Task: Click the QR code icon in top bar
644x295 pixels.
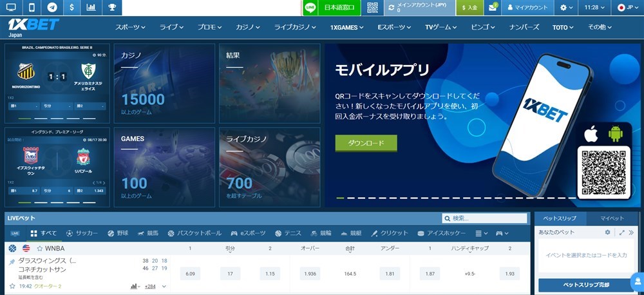Action: pos(372,7)
